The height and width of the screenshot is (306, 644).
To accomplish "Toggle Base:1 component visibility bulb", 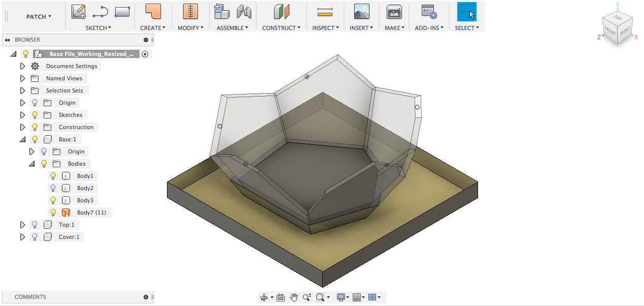I will (x=35, y=139).
